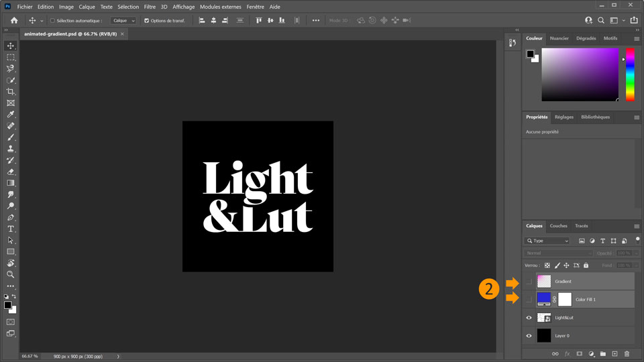Uncheck Options de transf. checkbox
The image size is (644, 362).
pyautogui.click(x=147, y=21)
